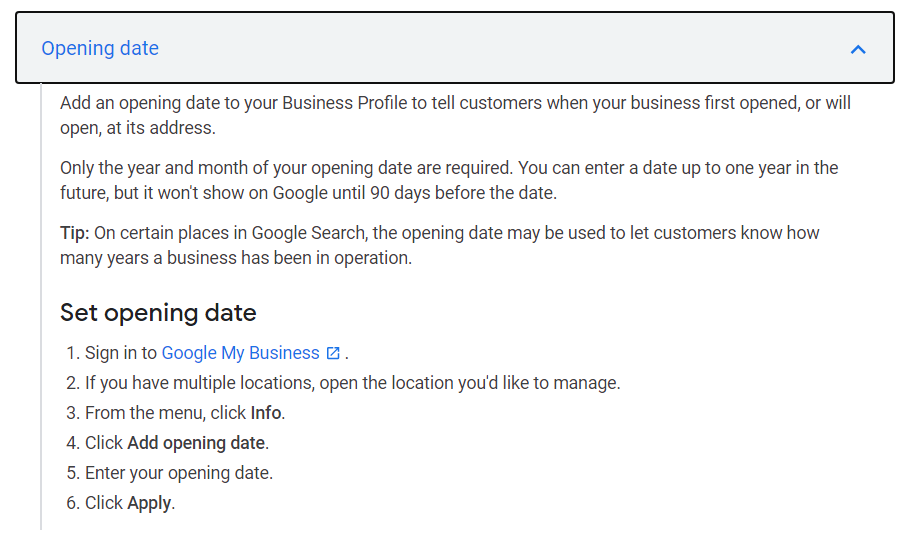This screenshot has width=905, height=547.
Task: Click the step 5 "Enter your opening date" text
Action: point(179,473)
